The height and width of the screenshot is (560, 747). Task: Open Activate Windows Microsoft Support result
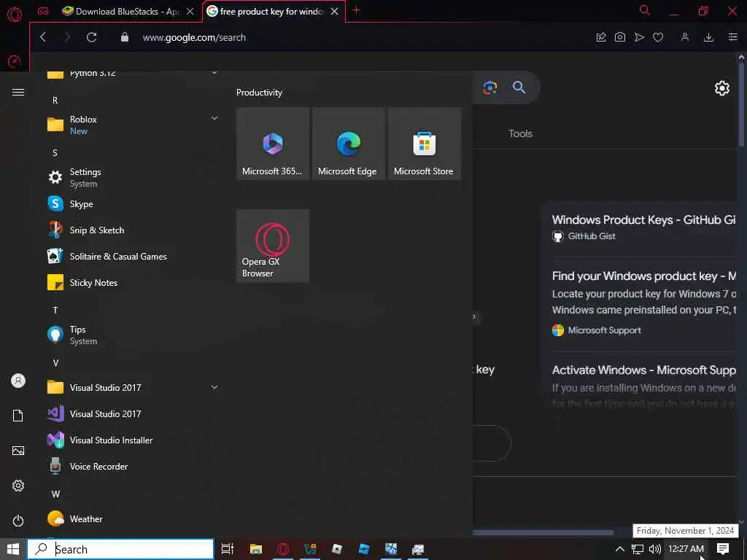pos(643,370)
